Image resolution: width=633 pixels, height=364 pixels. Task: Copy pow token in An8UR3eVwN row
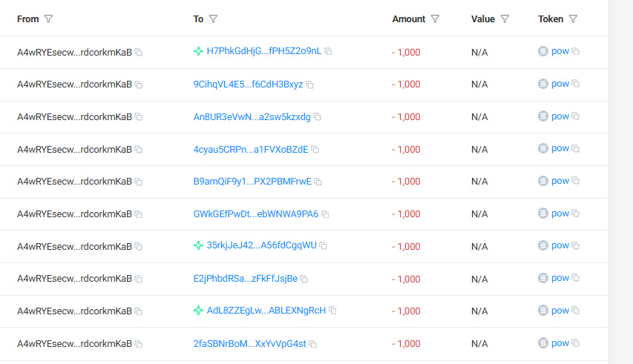[x=576, y=116]
